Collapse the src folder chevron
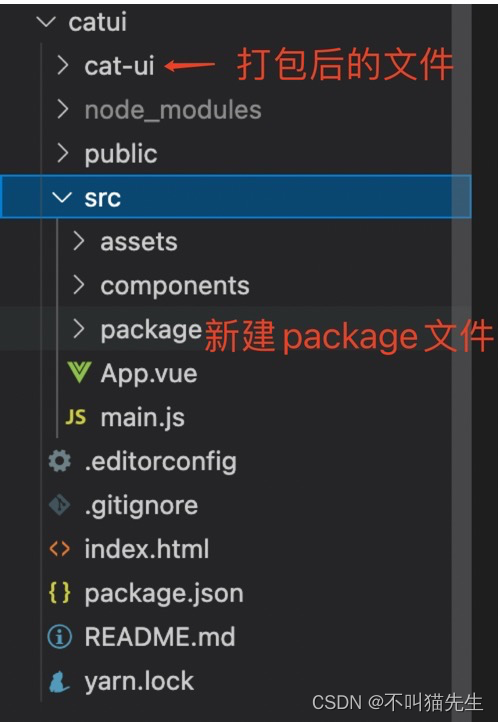This screenshot has height=722, width=500. (x=62, y=197)
